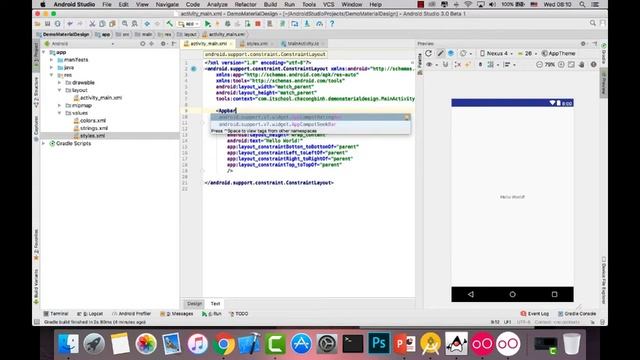Click the Search Everywhere magnifier icon

point(593,24)
